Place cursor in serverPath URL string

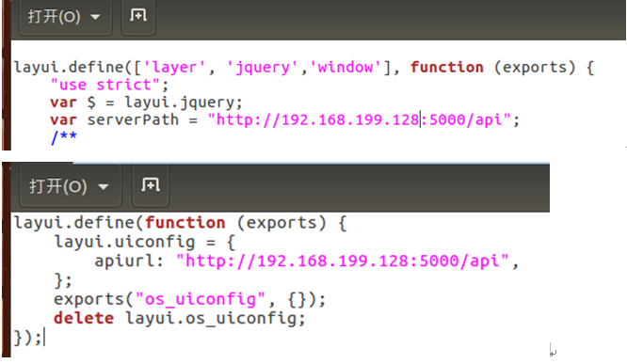tap(359, 119)
